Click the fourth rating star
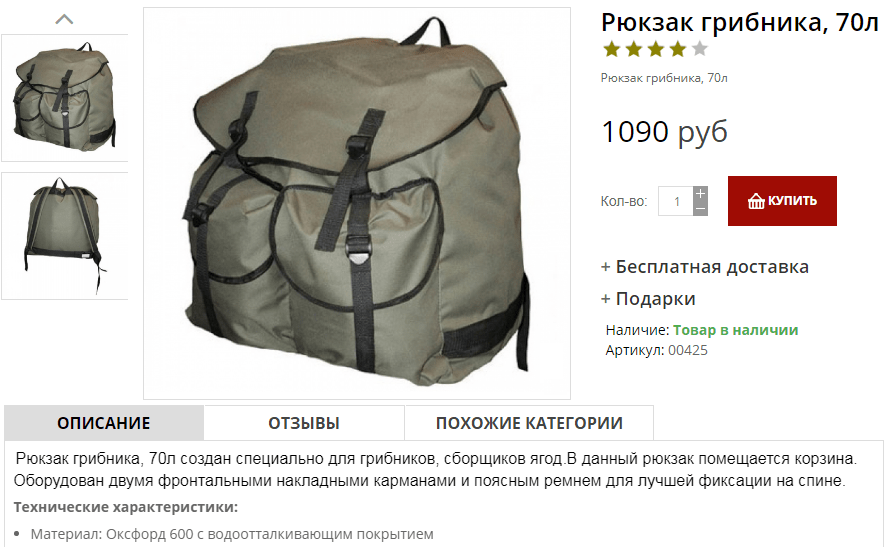Screen dimensions: 890x547 pyautogui.click(x=678, y=49)
